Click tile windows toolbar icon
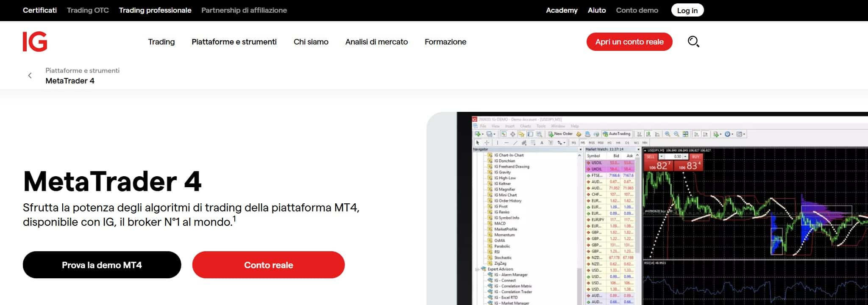868x305 pixels. pos(685,134)
